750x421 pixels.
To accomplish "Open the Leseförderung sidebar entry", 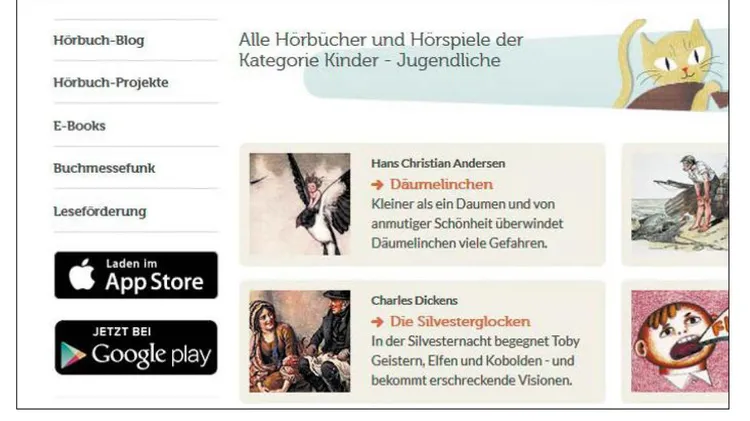I will coord(100,211).
